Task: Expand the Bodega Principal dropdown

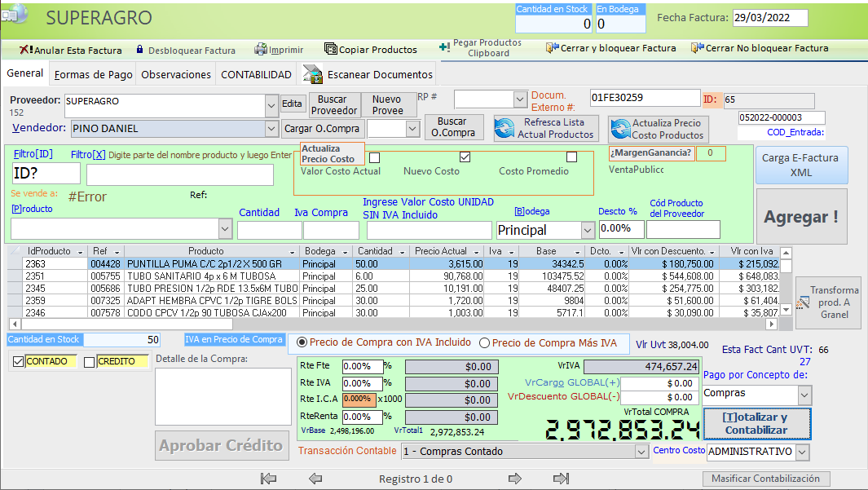Action: 588,231
